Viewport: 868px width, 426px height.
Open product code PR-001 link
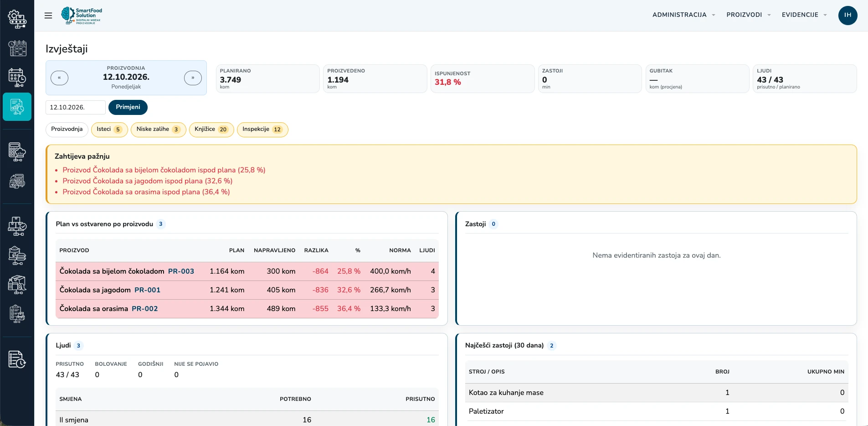click(147, 290)
